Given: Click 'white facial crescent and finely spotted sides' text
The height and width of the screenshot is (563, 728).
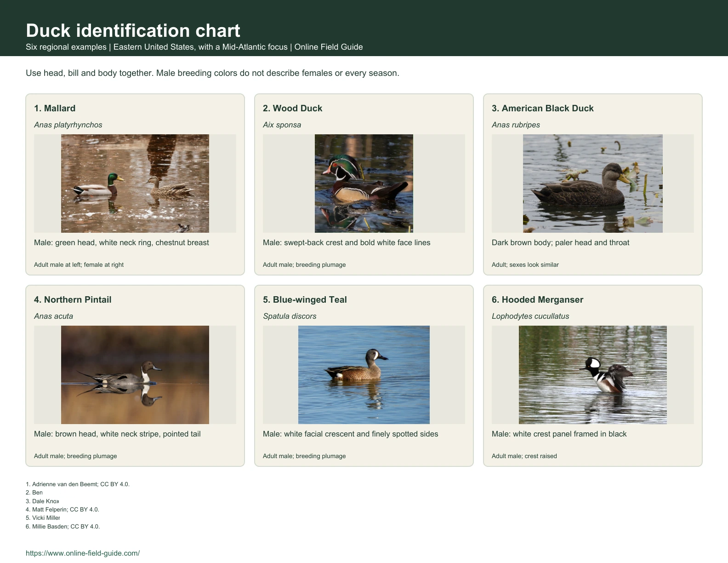Looking at the screenshot, I should point(361,434).
